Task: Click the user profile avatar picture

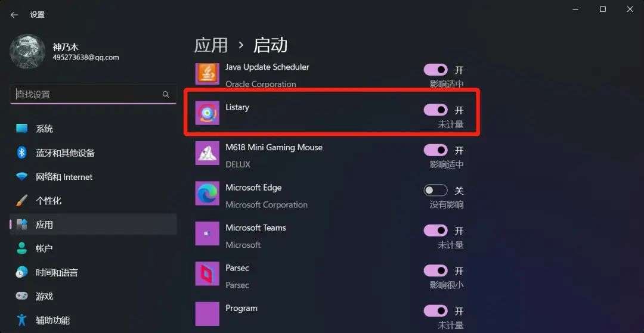Action: [27, 52]
